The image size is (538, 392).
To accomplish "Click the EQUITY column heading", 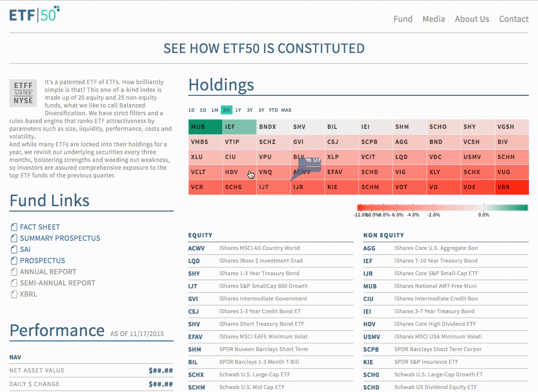I will [200, 235].
